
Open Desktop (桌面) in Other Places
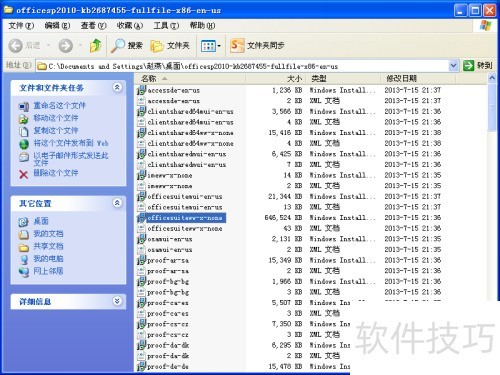41,221
